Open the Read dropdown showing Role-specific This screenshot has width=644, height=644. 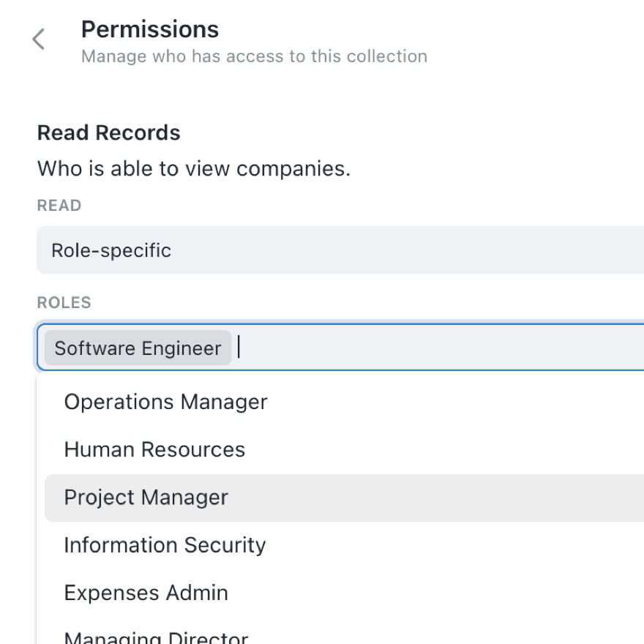pyautogui.click(x=340, y=250)
